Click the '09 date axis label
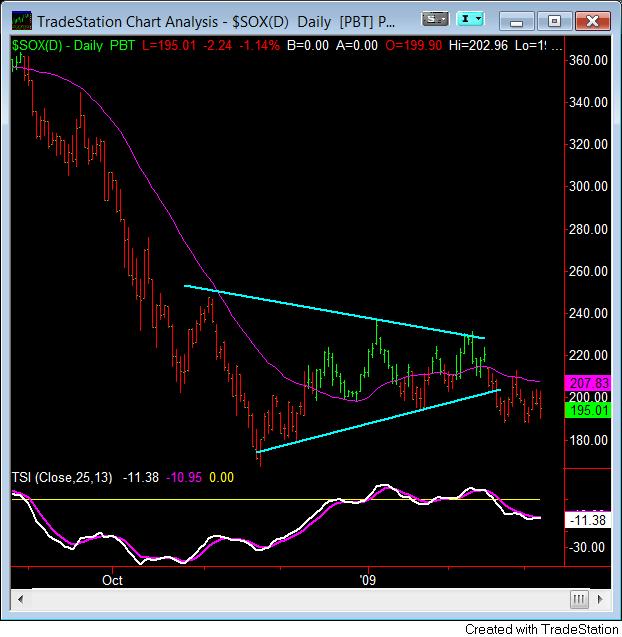Viewport: 622px width, 637px height. pos(368,580)
